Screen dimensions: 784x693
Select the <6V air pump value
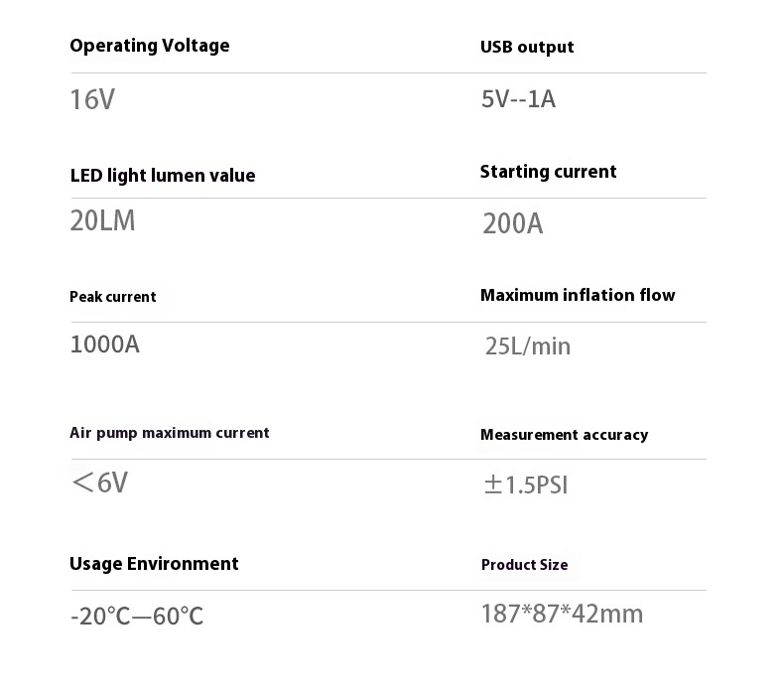(x=100, y=484)
